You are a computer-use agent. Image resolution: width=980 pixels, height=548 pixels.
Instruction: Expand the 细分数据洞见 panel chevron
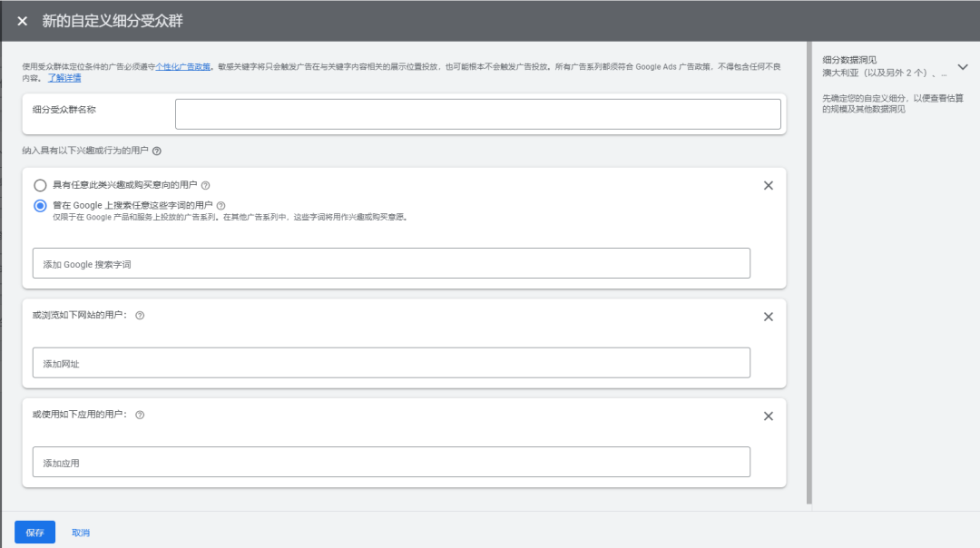click(963, 67)
